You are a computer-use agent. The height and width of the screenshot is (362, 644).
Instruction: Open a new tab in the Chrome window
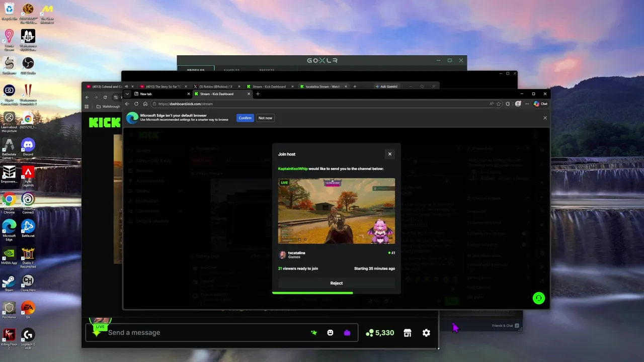(355, 86)
